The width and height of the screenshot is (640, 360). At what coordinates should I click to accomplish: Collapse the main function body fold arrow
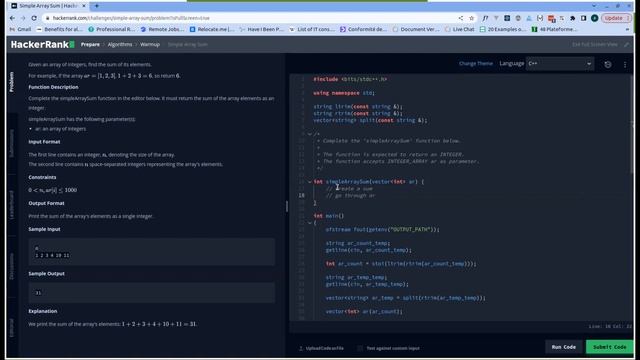tap(309, 223)
